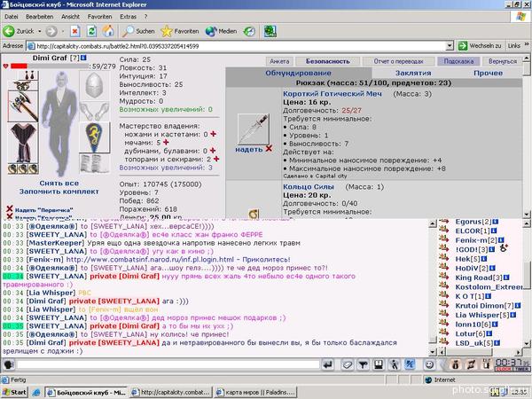Screen dimensions: 532x399
Task: Open the Безопасность button
Action: [x=328, y=61]
